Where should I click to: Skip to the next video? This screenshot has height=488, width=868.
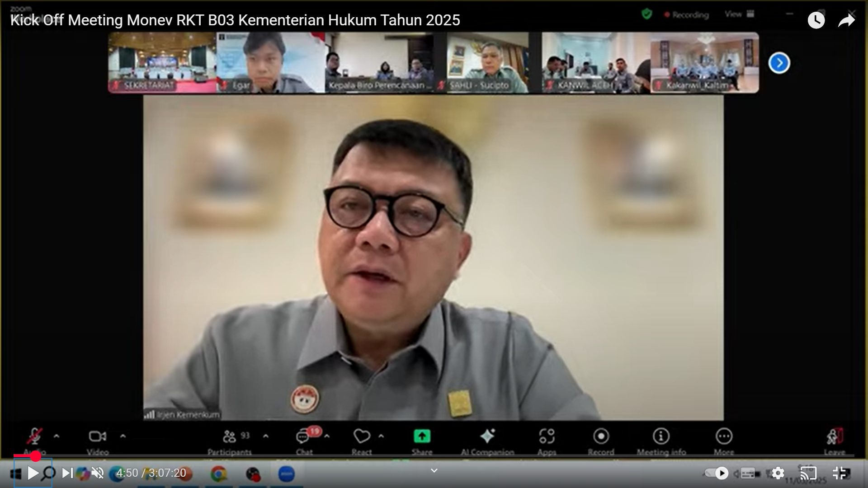click(67, 473)
